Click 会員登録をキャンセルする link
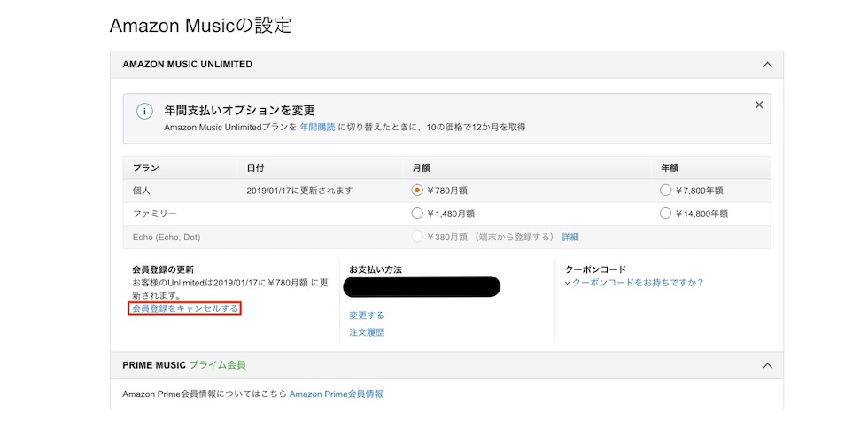The width and height of the screenshot is (868, 421). (185, 308)
